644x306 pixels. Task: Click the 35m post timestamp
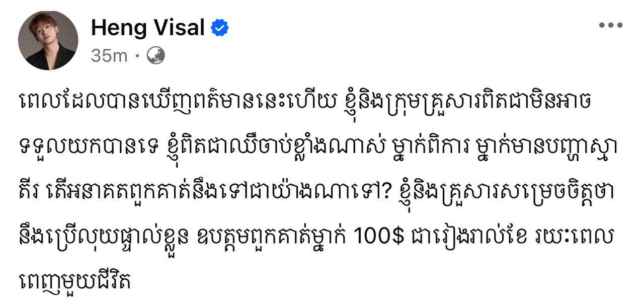click(109, 56)
